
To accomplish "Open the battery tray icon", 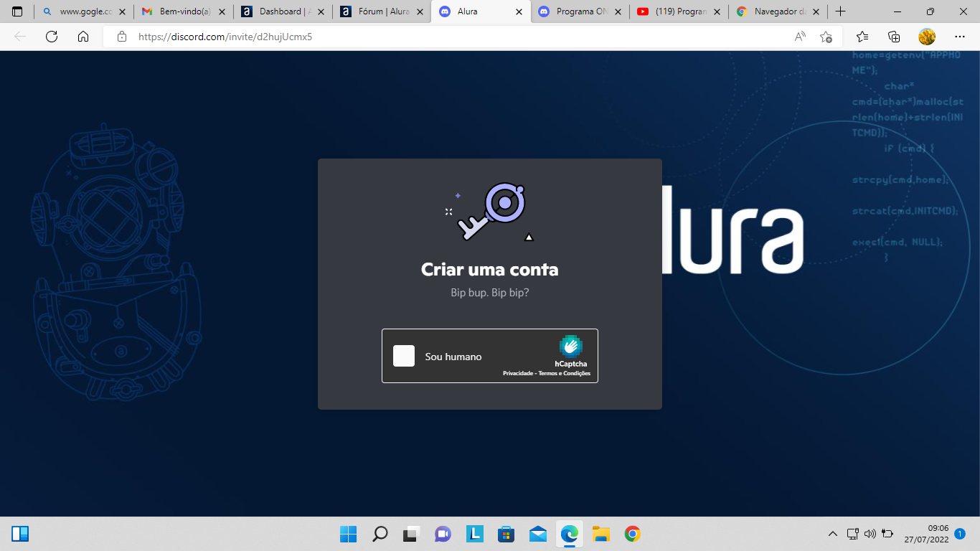I will click(887, 534).
